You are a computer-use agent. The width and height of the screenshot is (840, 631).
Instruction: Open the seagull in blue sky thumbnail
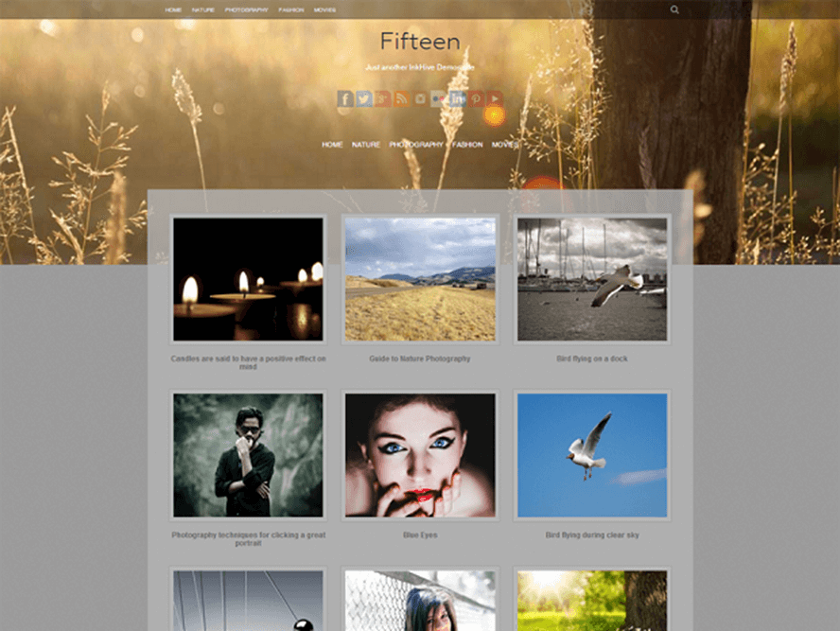(592, 455)
